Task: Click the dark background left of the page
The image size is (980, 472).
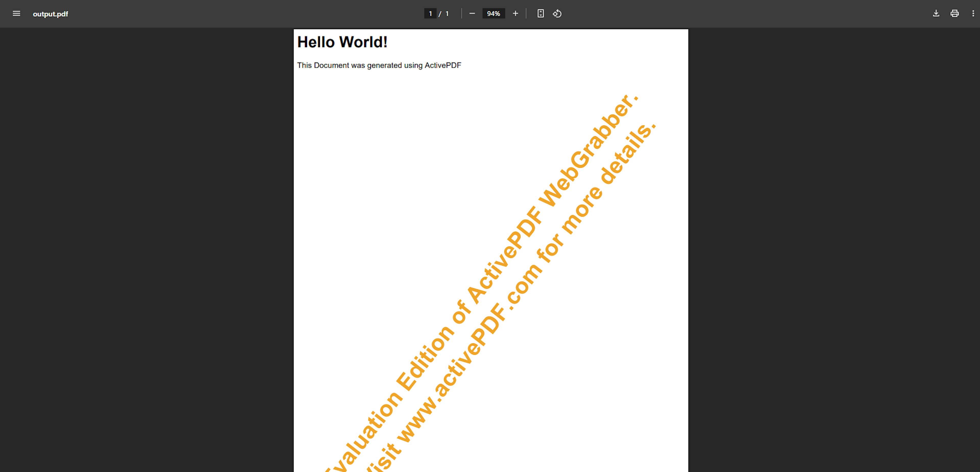Action: click(x=144, y=247)
